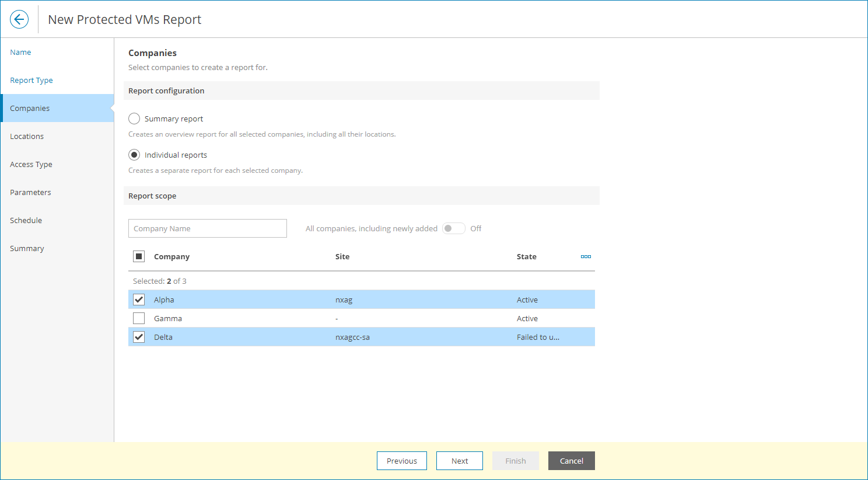Click the Active state in Alpha row
The image size is (868, 480).
click(x=527, y=300)
